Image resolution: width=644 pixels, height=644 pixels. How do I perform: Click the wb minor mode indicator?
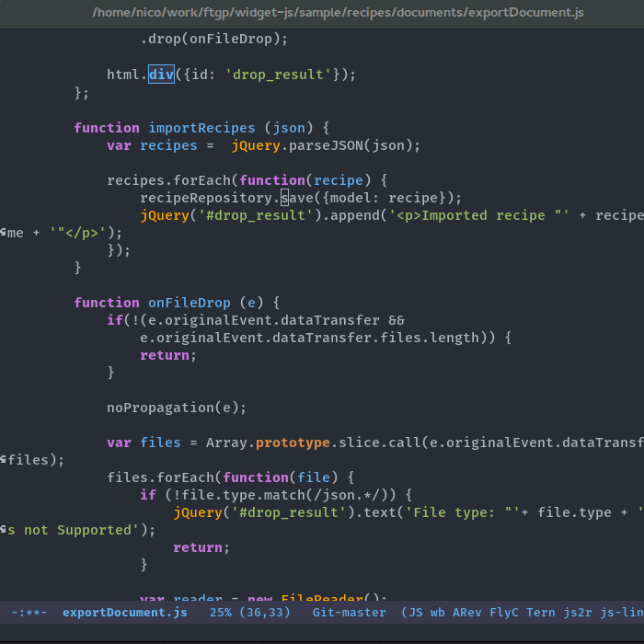click(437, 613)
